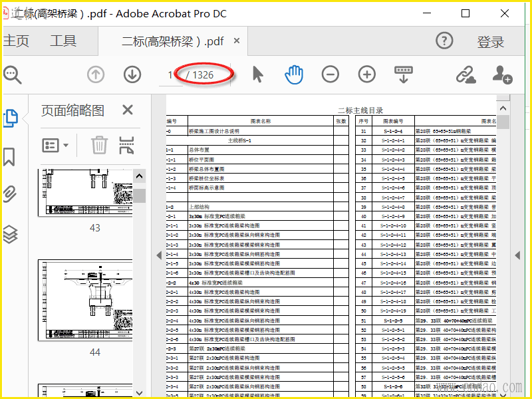Collapse the left navigation pane arrow

coord(159,255)
